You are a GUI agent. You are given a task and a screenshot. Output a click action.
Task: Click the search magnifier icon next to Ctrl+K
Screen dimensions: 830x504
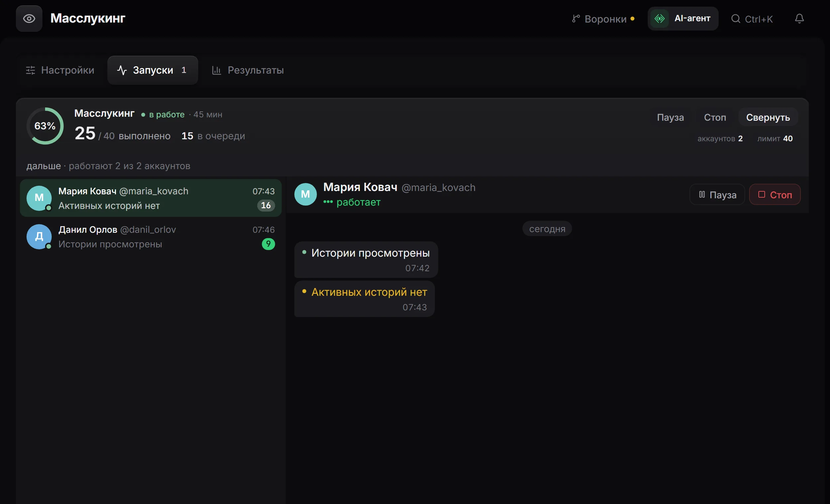(x=736, y=19)
